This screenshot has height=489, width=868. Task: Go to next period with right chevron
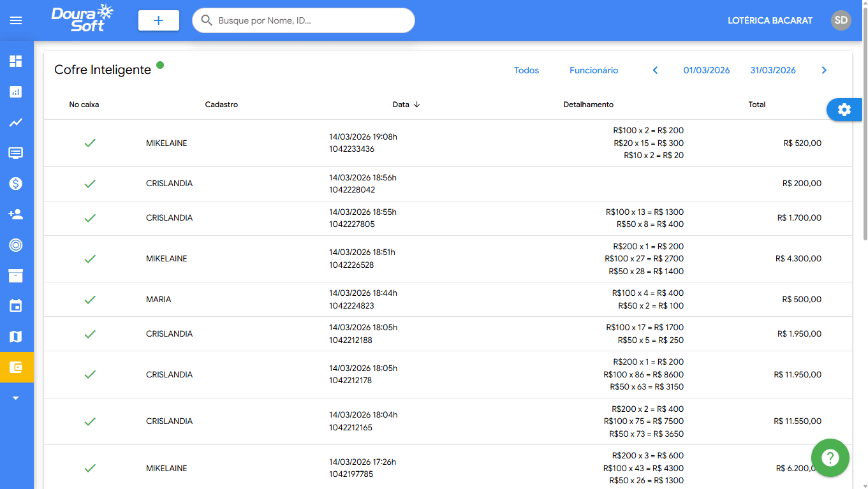coord(824,71)
